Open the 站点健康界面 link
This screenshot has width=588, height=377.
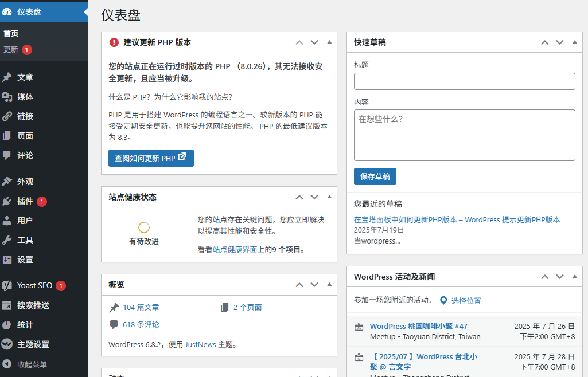pyautogui.click(x=235, y=249)
